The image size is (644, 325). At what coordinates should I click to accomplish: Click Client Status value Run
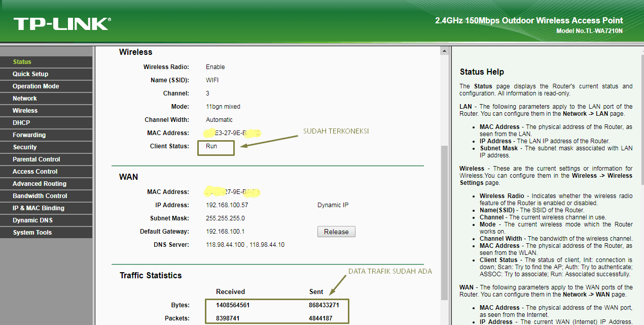point(211,146)
